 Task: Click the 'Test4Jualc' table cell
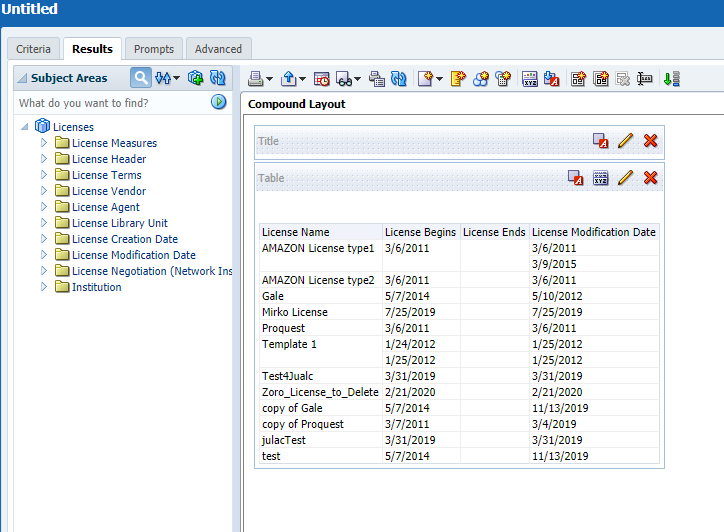tap(321, 376)
